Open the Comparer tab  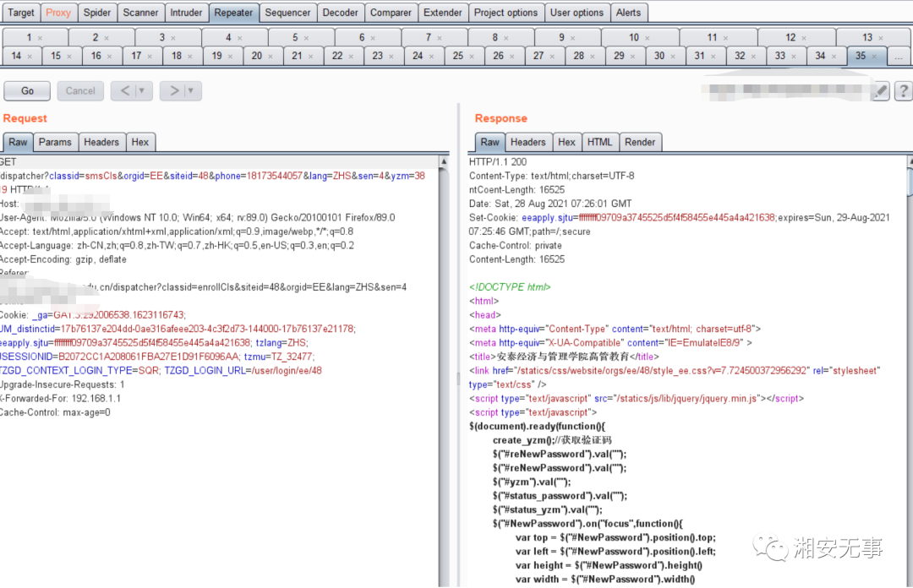click(x=391, y=12)
